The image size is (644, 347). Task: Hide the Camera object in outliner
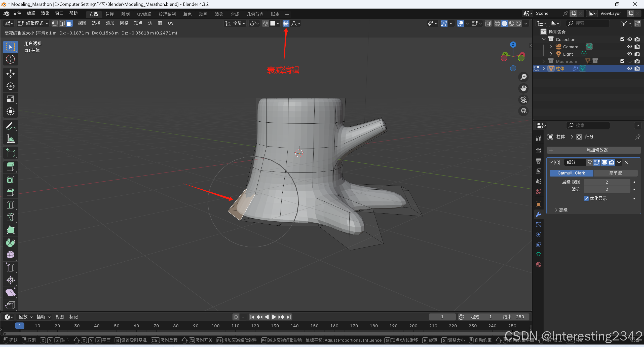(629, 47)
